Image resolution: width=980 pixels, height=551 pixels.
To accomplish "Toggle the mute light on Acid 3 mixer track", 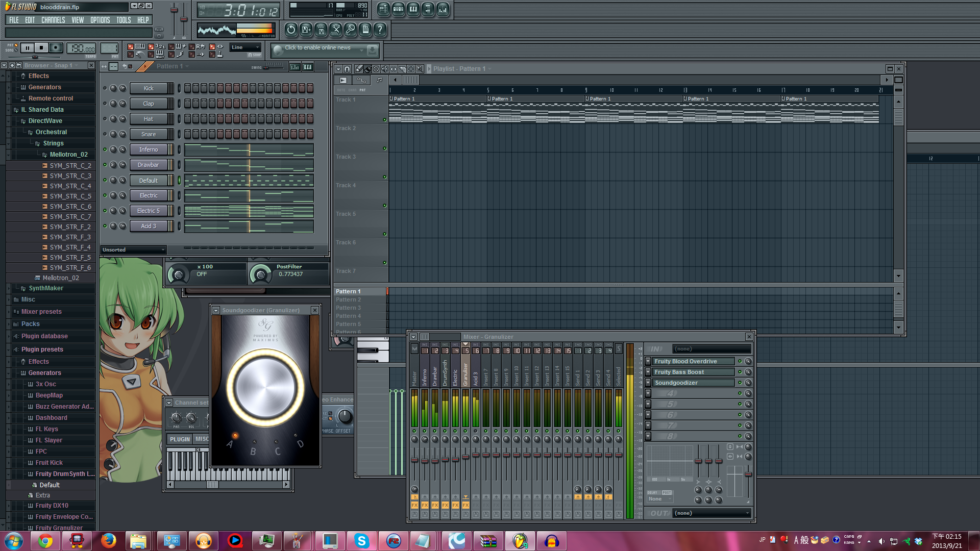I will coord(475,431).
